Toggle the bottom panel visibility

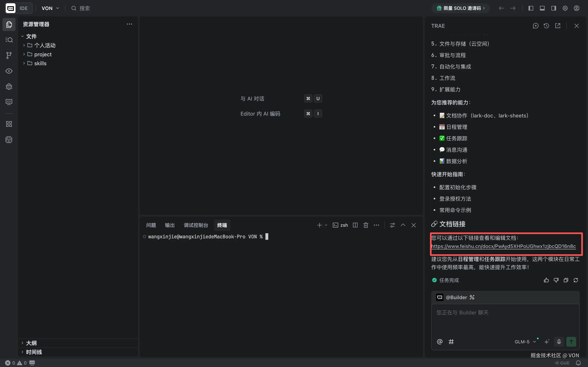pos(542,8)
